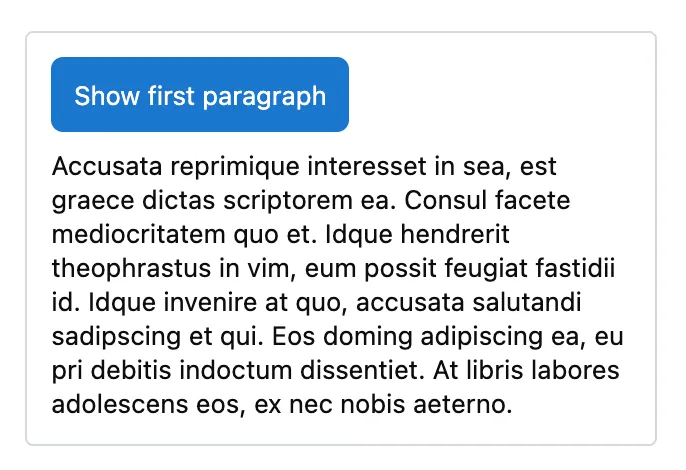Click the word "aeterno" ending the paragraph
The height and width of the screenshot is (470, 686).
click(x=467, y=404)
